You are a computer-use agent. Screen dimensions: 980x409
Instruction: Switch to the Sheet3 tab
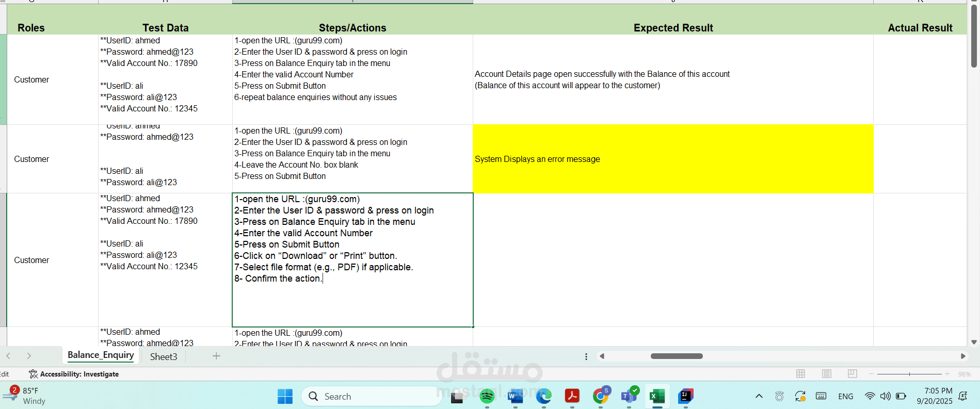(164, 356)
